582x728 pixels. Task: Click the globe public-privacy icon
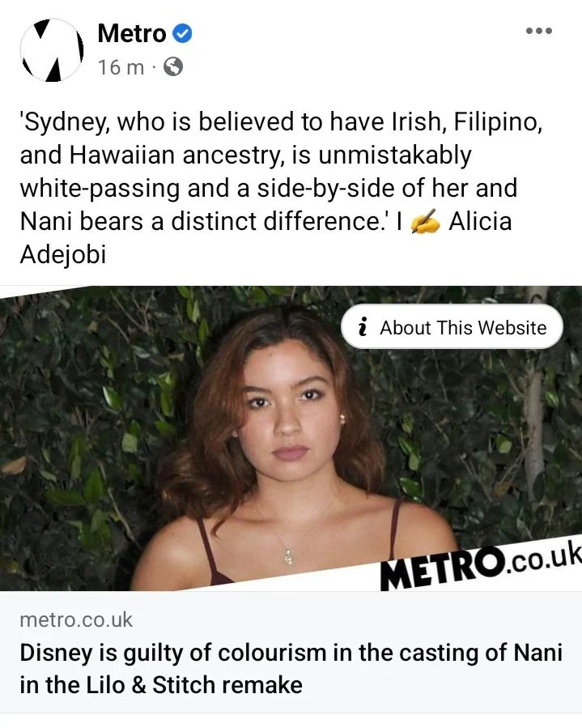(x=172, y=67)
